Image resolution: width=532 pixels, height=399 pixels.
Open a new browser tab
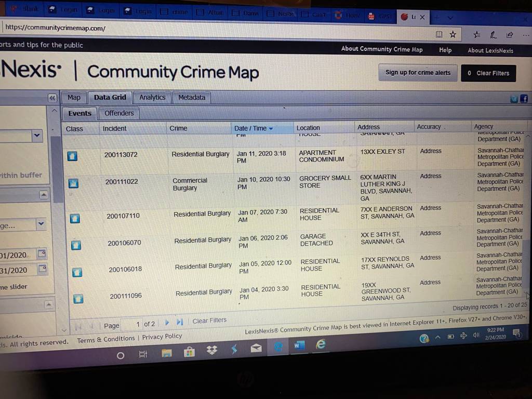pyautogui.click(x=437, y=18)
